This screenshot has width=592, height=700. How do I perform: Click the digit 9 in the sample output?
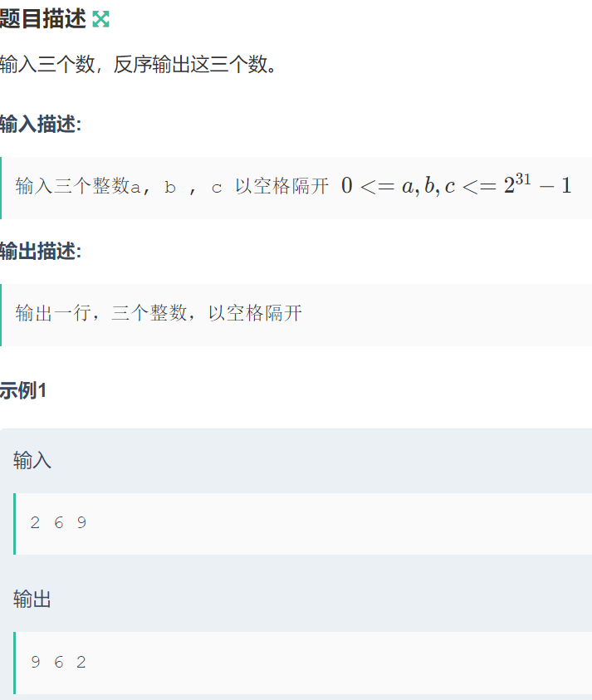pos(36,662)
